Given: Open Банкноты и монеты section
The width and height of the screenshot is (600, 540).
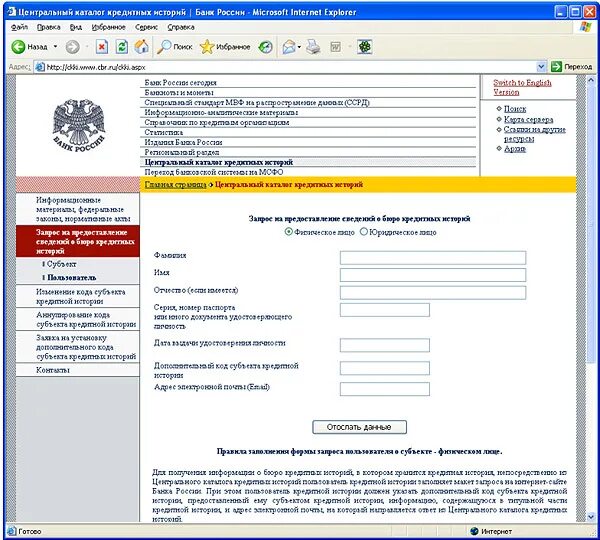Looking at the screenshot, I should (179, 93).
